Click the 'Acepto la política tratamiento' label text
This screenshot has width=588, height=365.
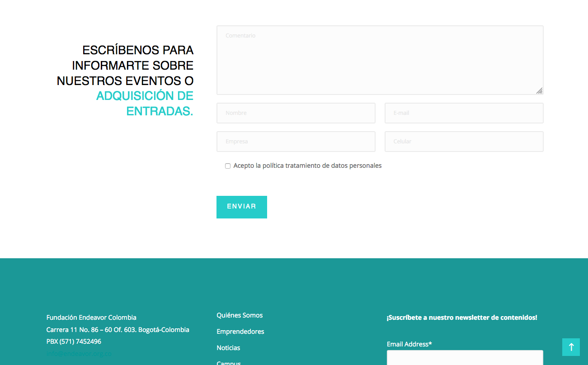coord(307,166)
